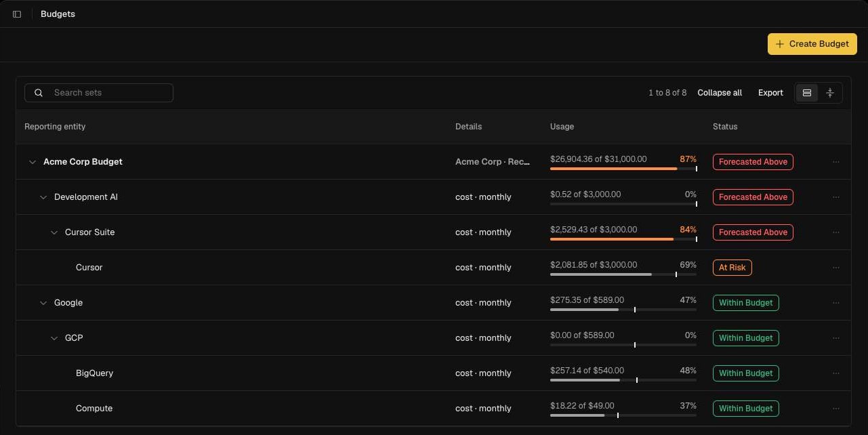Image resolution: width=868 pixels, height=435 pixels.
Task: Click the Reporting entity column header
Action: (55, 127)
